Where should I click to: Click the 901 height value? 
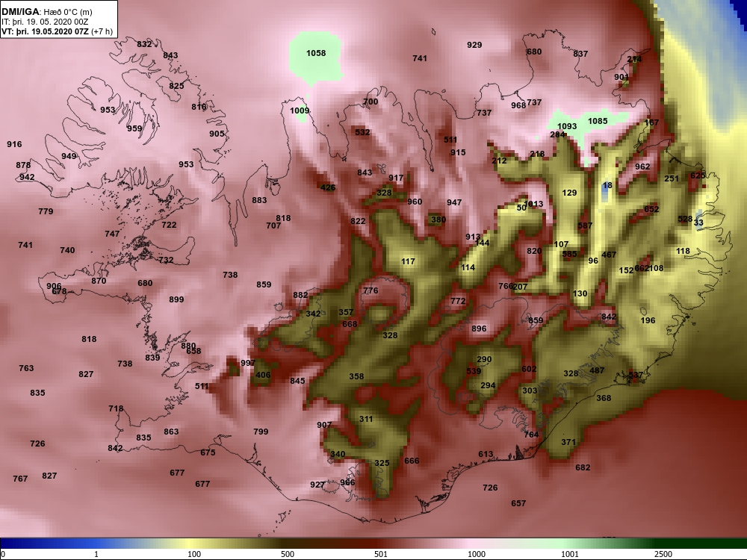pos(622,77)
